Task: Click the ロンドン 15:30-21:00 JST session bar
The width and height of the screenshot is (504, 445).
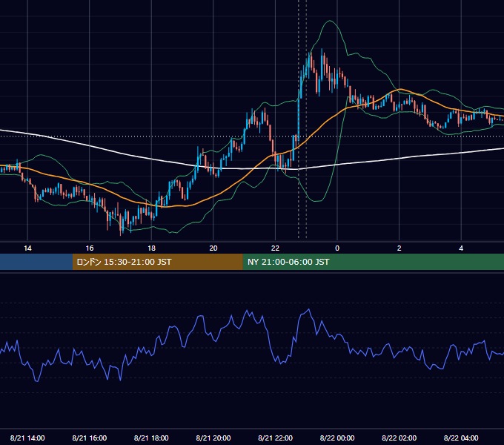Action: tap(157, 262)
